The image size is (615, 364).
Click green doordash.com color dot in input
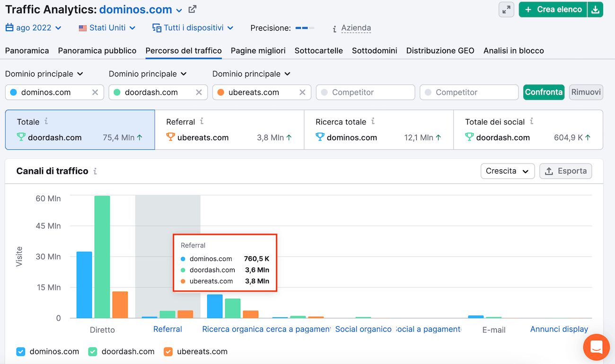[x=117, y=92]
